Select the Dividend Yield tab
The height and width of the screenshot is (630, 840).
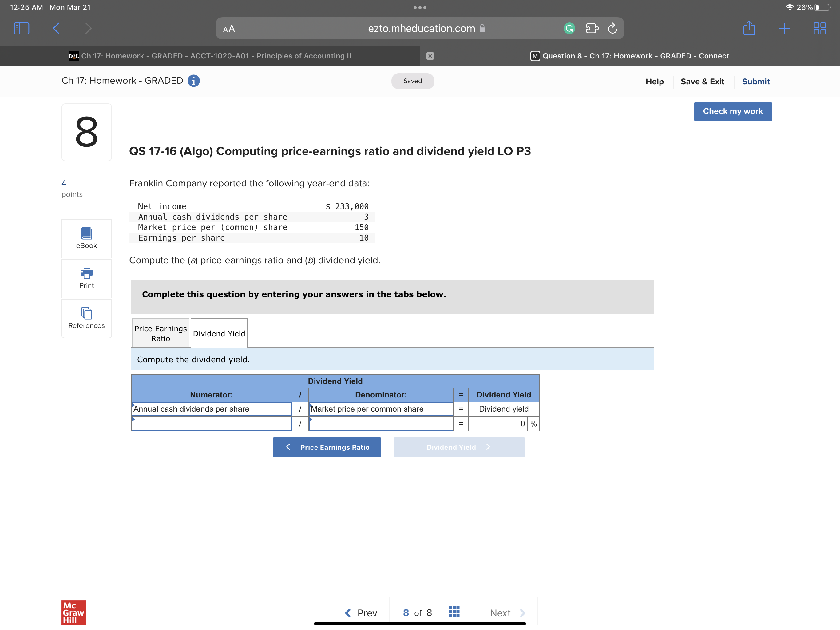[x=219, y=333]
